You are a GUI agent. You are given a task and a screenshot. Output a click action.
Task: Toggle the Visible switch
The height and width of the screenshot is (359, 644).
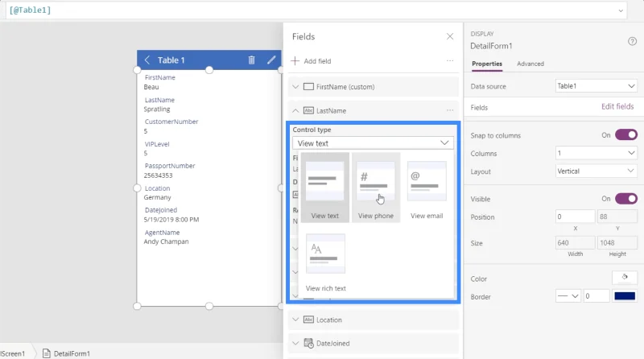626,199
